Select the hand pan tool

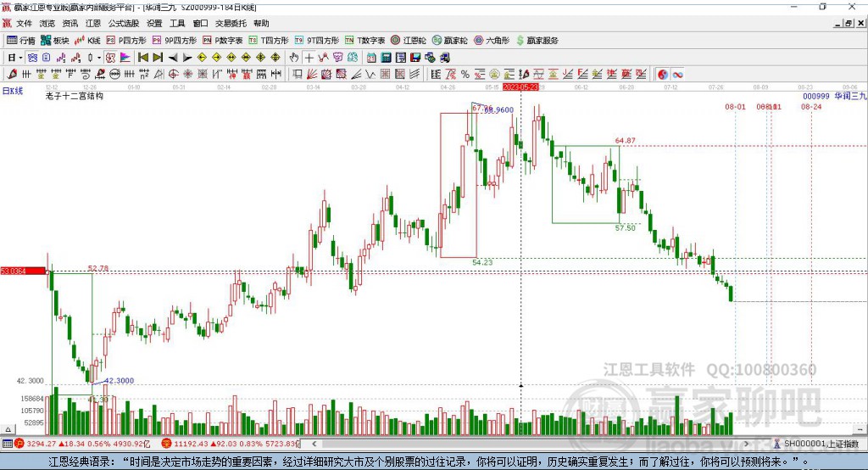[294, 58]
